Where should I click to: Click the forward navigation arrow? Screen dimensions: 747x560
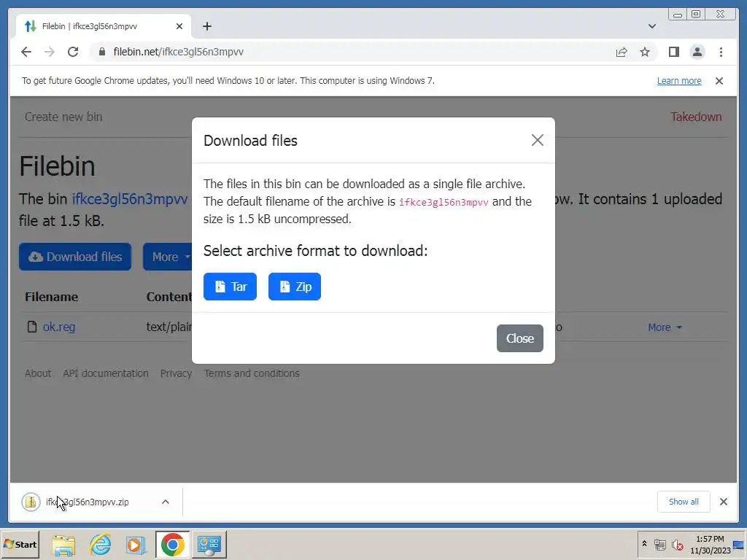tap(50, 52)
